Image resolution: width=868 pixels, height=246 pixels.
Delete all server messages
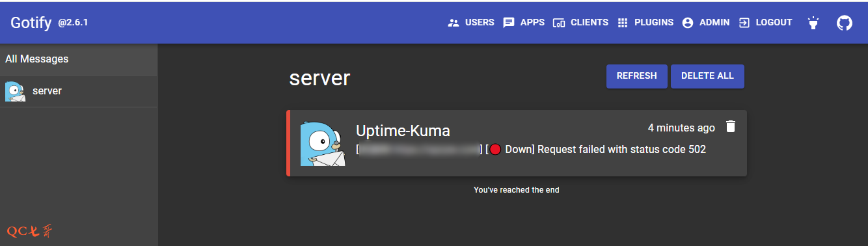707,76
